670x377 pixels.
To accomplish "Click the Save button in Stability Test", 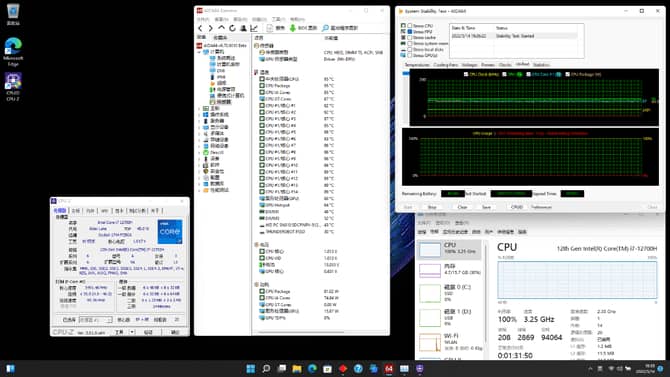I will (x=486, y=207).
